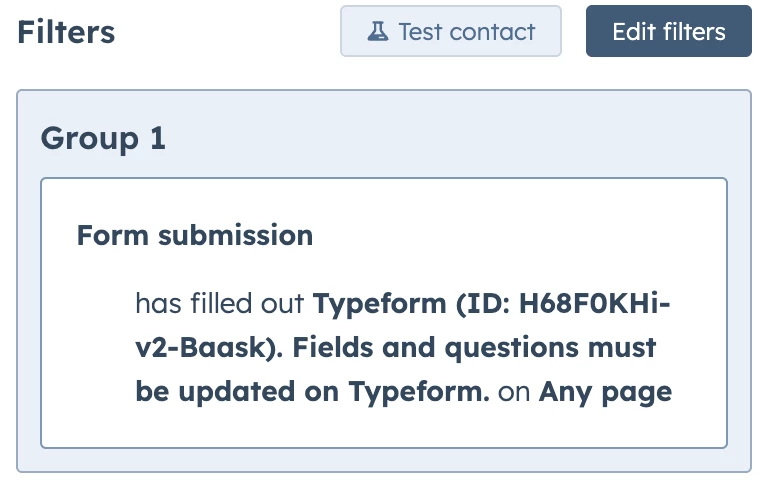772x500 pixels.
Task: Click the 'has filled out' operator text
Action: (x=220, y=303)
